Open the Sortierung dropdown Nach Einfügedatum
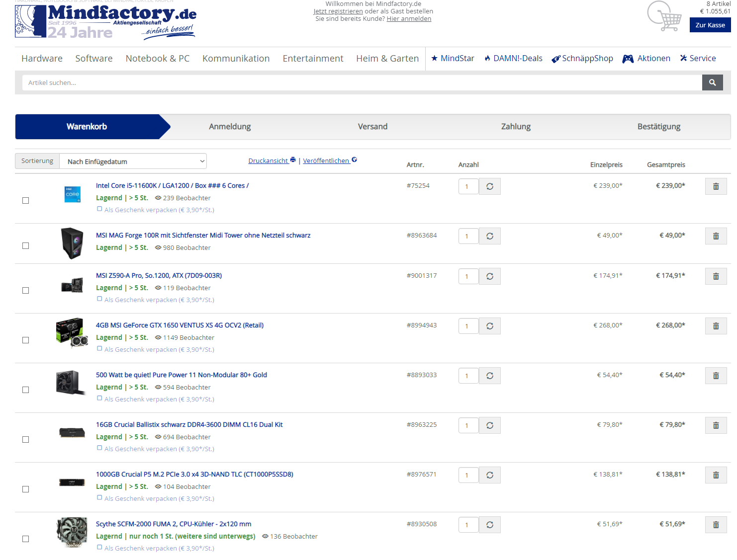The width and height of the screenshot is (737, 560). point(133,161)
